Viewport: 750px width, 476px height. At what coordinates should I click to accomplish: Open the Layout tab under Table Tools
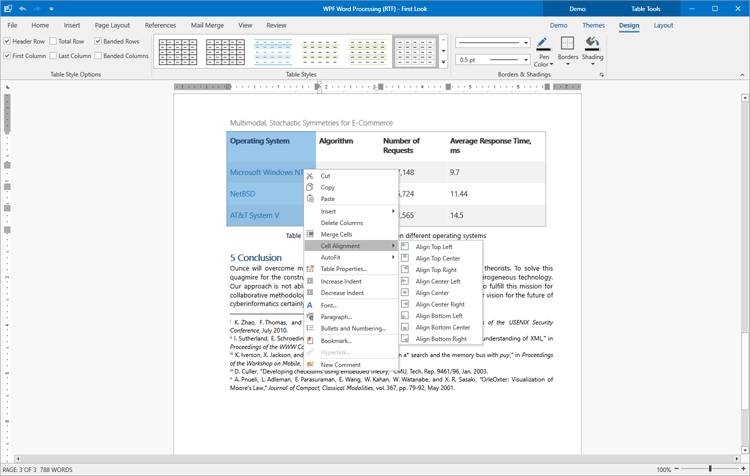tap(663, 25)
